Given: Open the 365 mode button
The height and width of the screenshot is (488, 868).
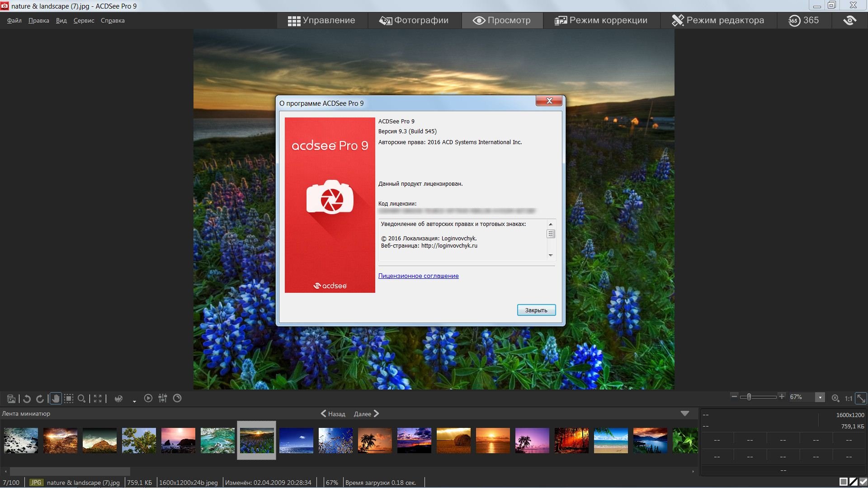Looking at the screenshot, I should (x=804, y=20).
